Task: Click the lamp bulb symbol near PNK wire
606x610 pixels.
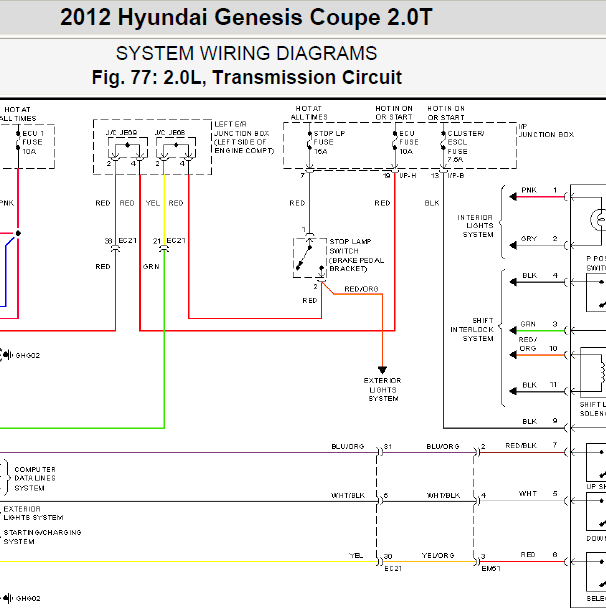Action: pos(599,221)
